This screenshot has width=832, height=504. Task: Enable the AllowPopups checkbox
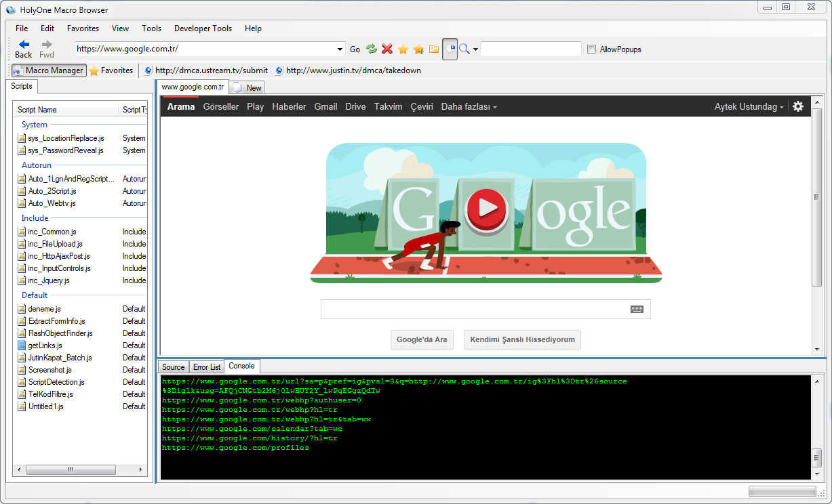[x=591, y=49]
